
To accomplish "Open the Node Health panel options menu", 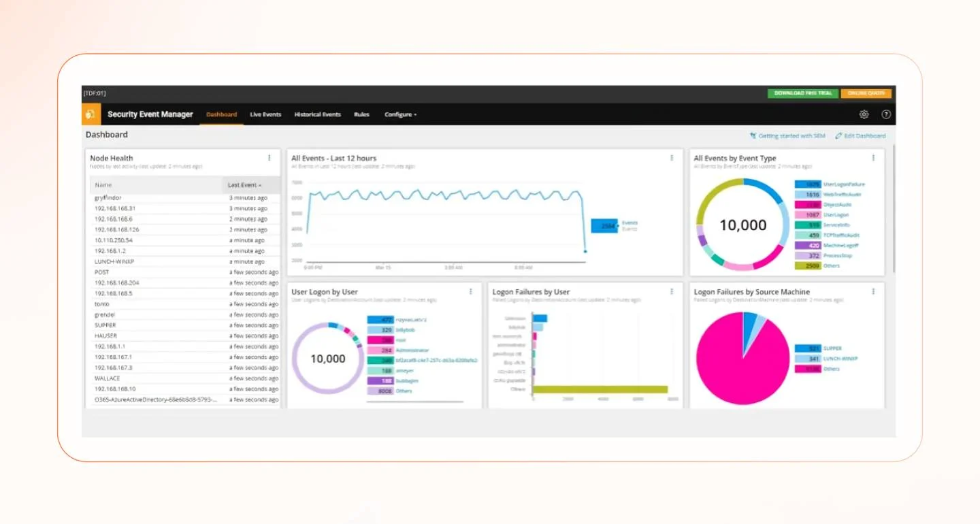I will (x=269, y=157).
